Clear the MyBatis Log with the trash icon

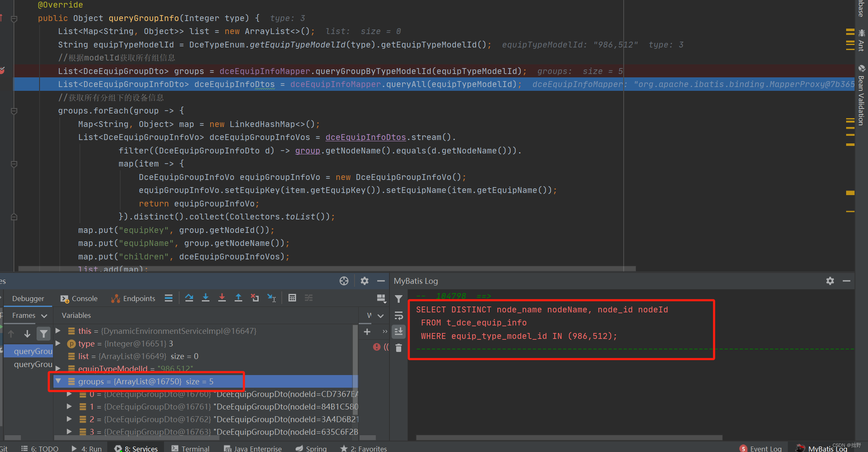399,347
